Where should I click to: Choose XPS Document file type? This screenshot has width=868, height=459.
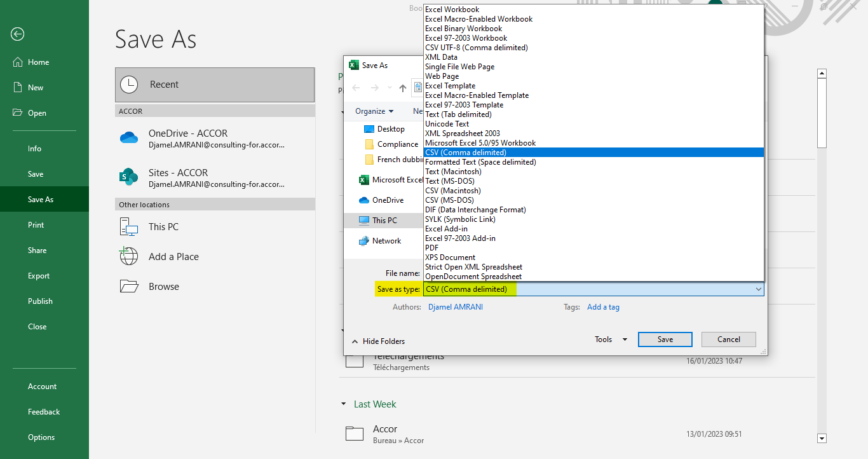point(593,257)
